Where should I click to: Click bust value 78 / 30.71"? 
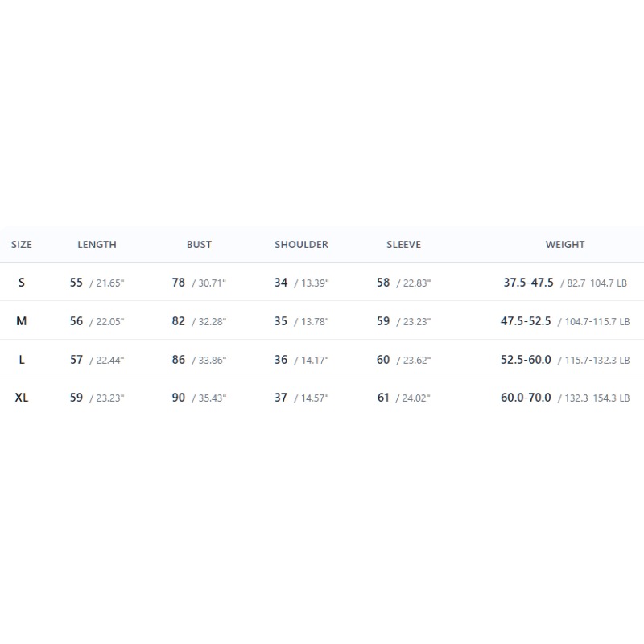(199, 283)
